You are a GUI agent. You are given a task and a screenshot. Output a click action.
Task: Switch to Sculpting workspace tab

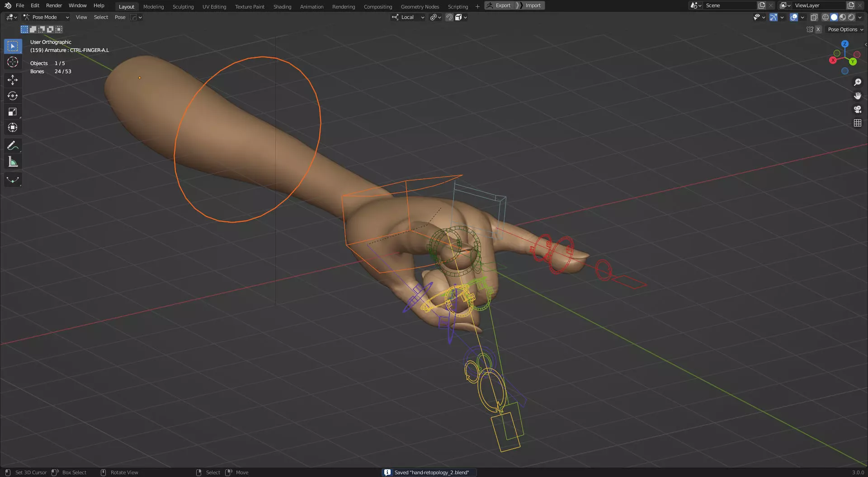183,7
